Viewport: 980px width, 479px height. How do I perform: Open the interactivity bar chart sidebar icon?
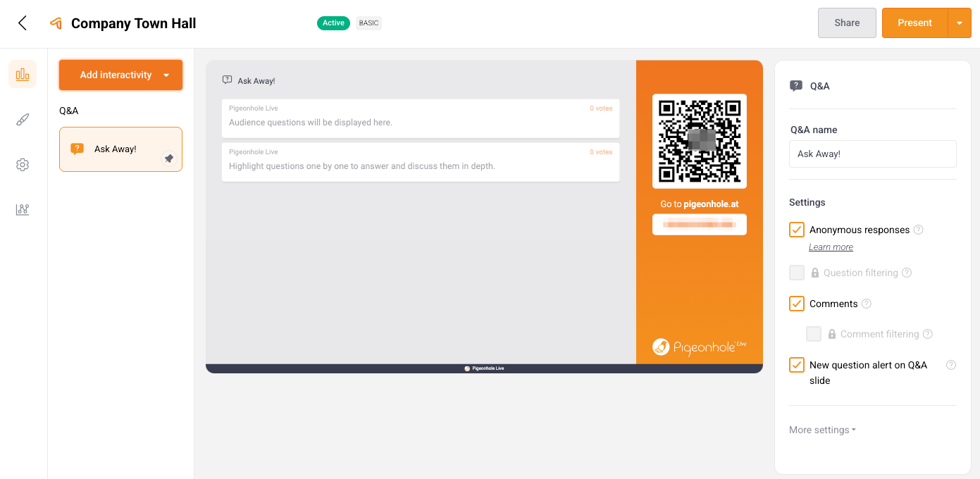point(23,74)
